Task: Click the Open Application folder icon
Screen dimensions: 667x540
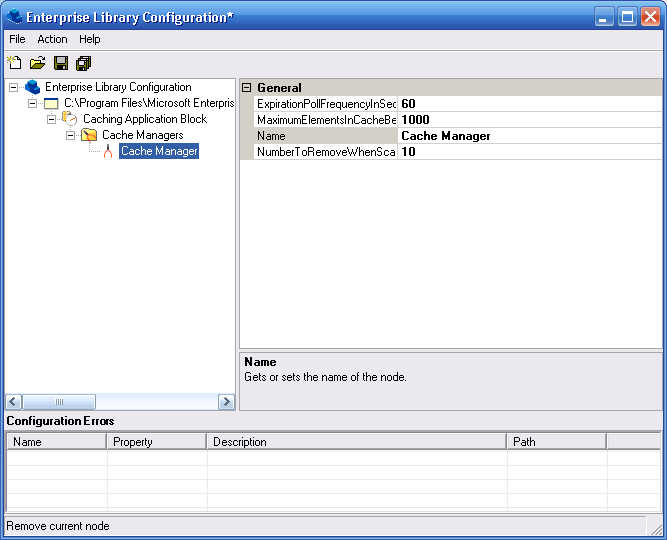Action: click(x=37, y=63)
